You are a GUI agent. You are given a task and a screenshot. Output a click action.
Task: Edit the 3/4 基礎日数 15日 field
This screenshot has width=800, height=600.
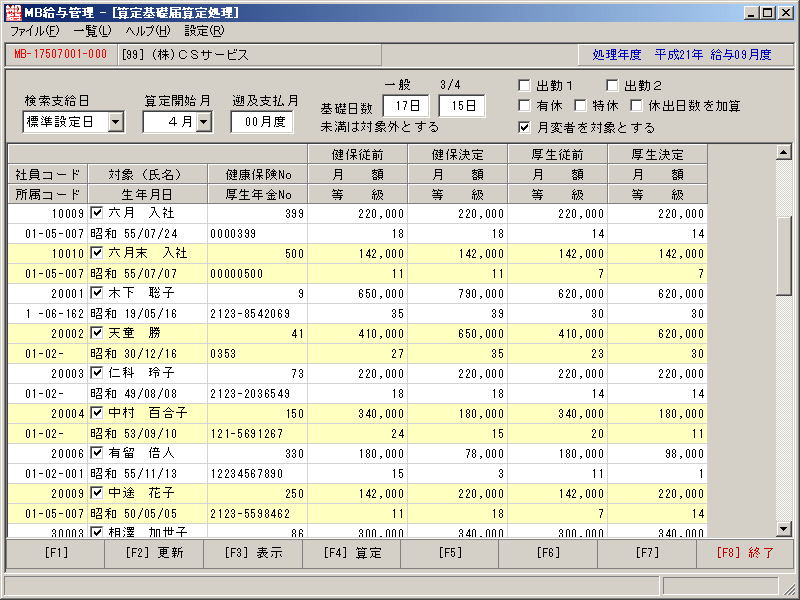462,106
